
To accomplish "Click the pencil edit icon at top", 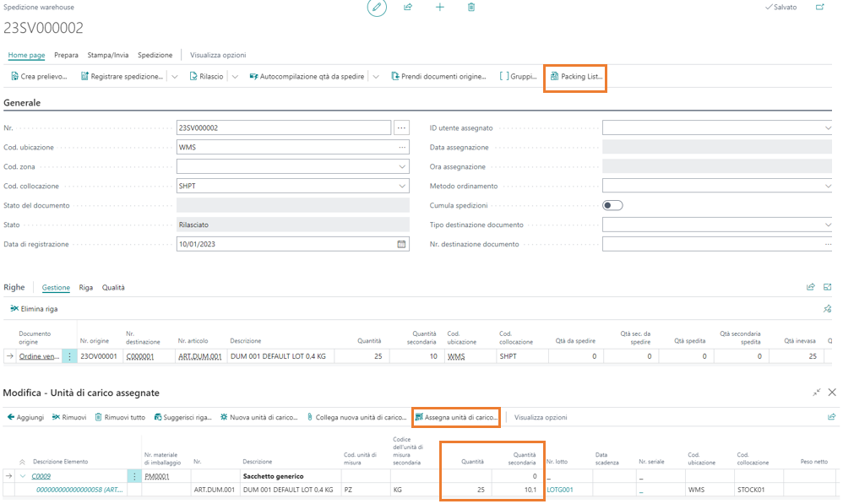I will (x=377, y=8).
